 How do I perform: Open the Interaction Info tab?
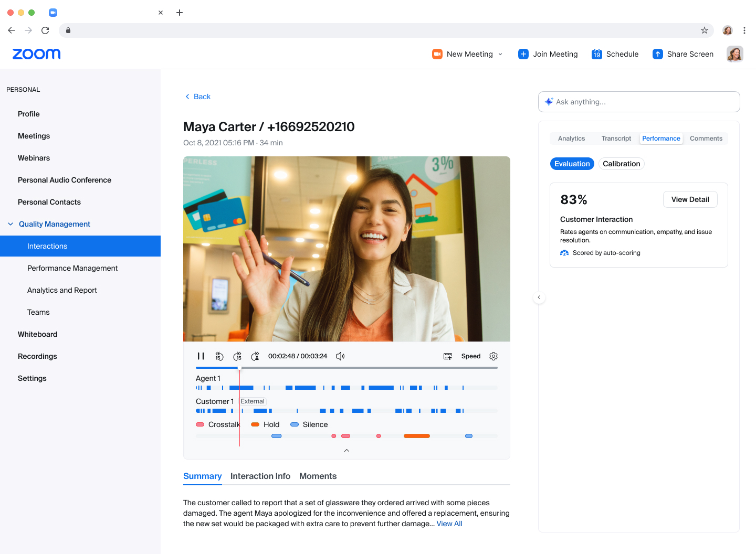point(260,476)
